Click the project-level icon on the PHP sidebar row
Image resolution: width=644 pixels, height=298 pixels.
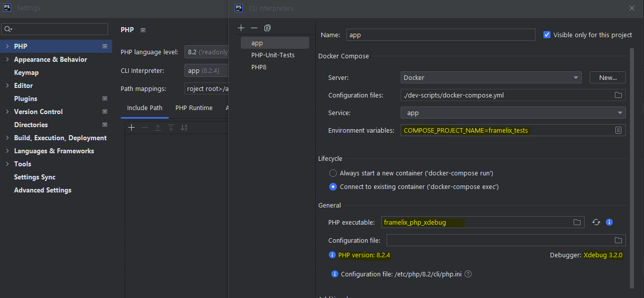tap(105, 46)
